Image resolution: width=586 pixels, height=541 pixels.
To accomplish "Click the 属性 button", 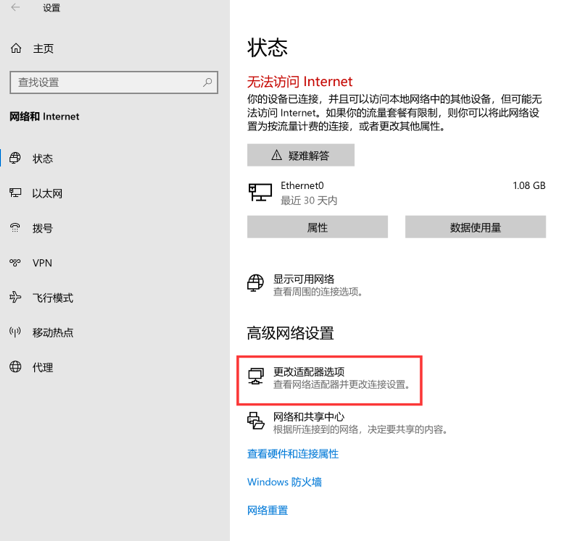I will tap(317, 227).
